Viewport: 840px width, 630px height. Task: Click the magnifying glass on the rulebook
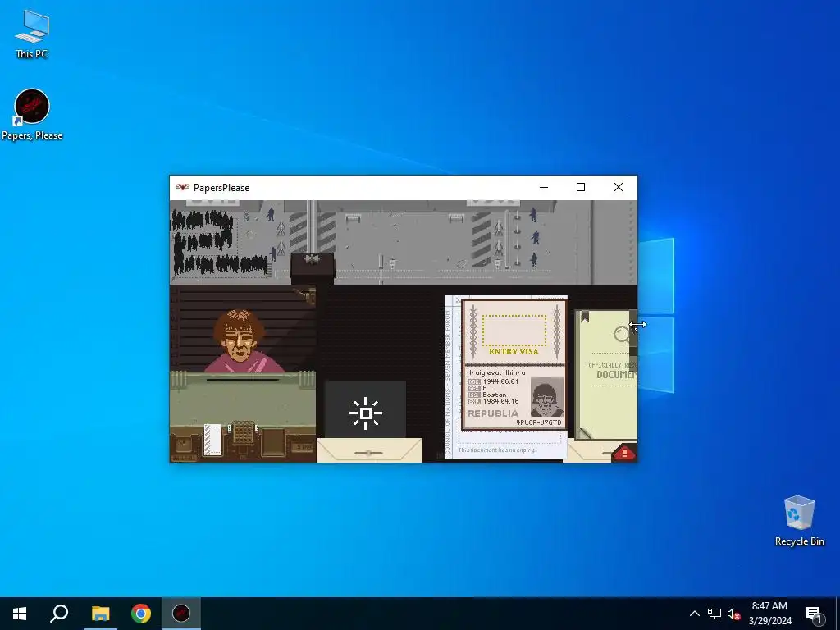(622, 336)
